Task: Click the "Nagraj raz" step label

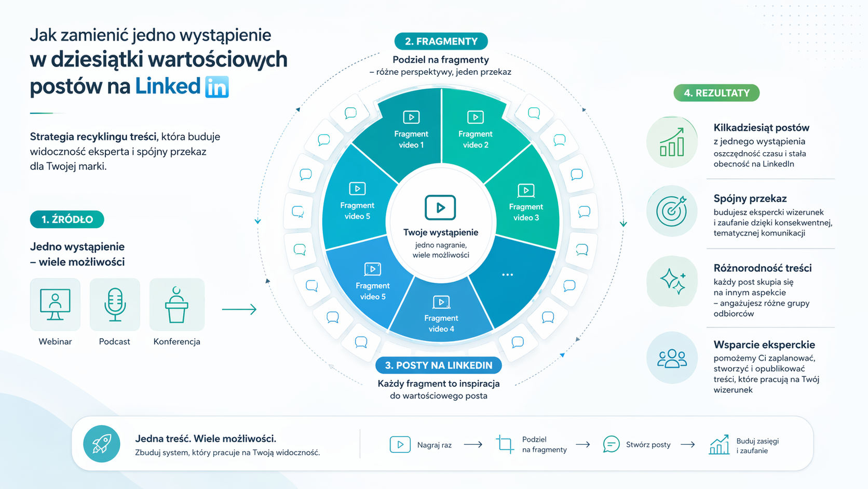Action: [435, 445]
